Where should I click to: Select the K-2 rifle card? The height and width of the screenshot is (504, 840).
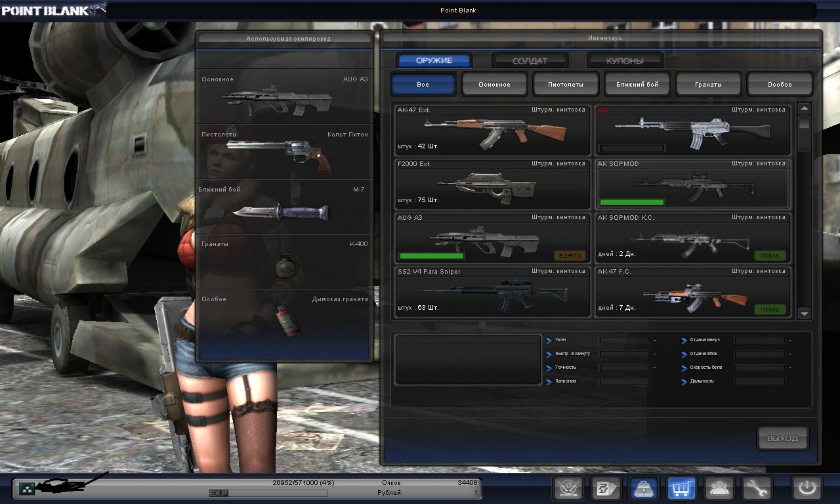692,130
